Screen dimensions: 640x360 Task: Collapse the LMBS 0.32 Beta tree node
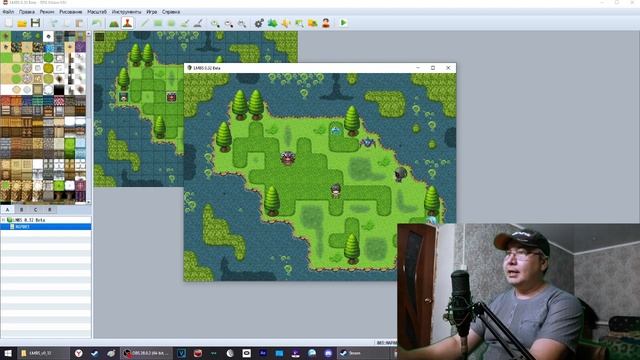click(3, 220)
